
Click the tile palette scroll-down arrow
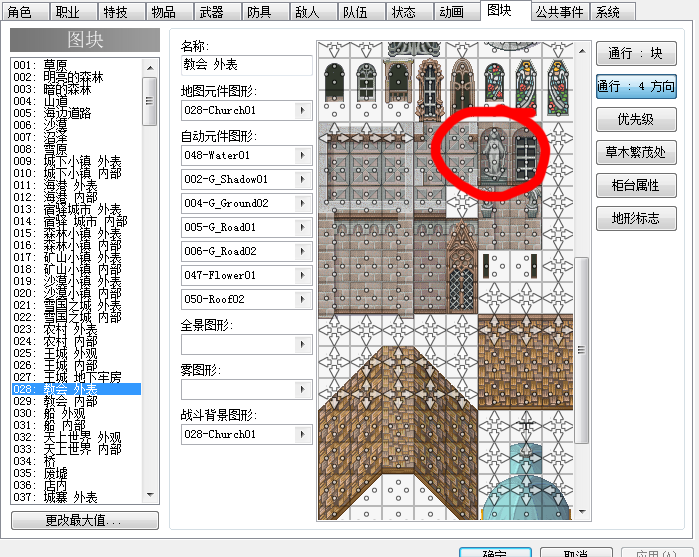(x=582, y=512)
